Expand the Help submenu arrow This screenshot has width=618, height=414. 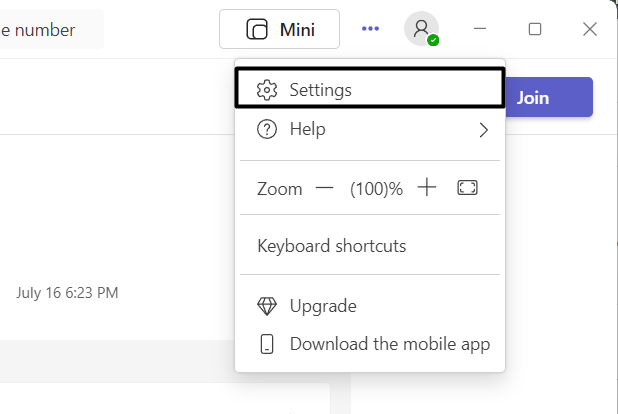click(484, 130)
